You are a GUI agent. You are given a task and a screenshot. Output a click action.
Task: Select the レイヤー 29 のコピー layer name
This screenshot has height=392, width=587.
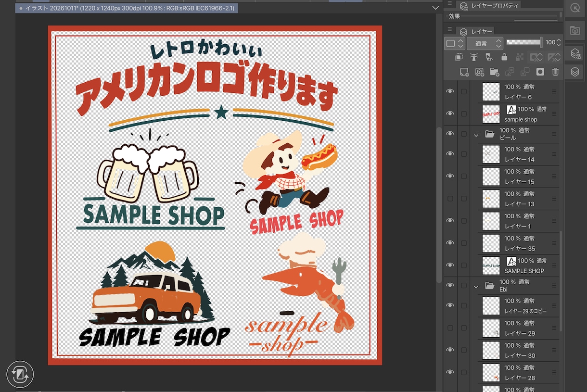click(x=525, y=311)
